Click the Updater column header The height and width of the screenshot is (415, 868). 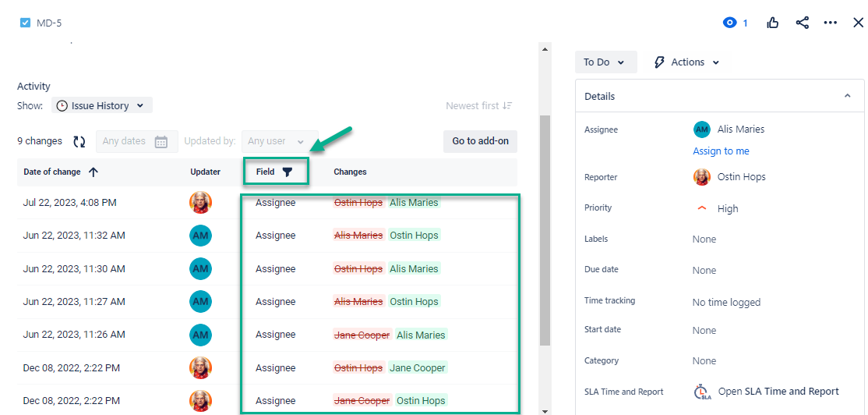tap(206, 172)
